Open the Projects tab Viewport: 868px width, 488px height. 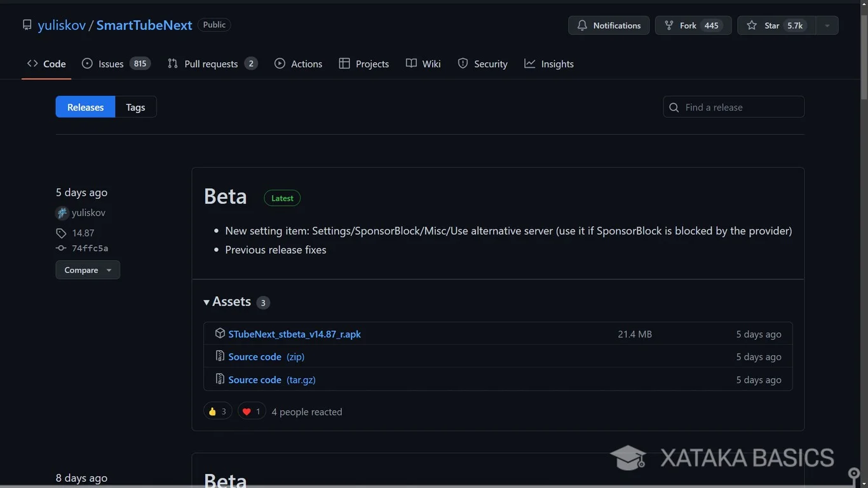pyautogui.click(x=364, y=64)
